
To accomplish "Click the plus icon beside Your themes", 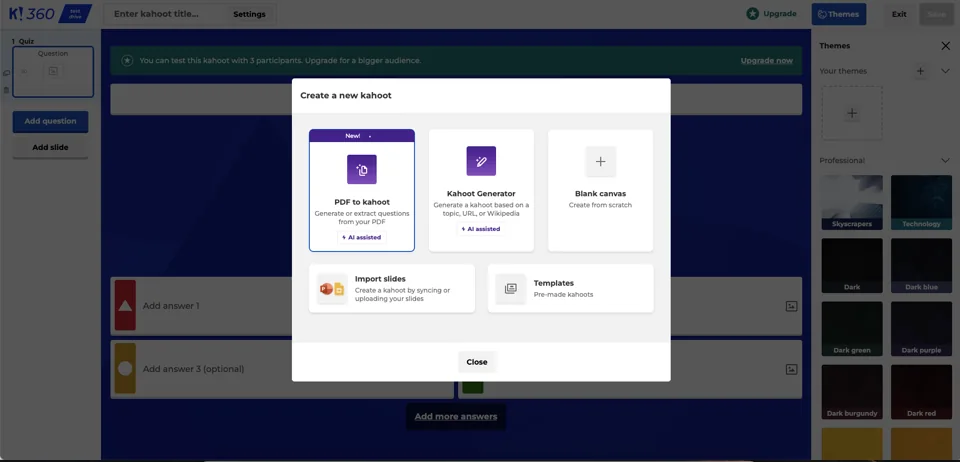I will pyautogui.click(x=920, y=71).
